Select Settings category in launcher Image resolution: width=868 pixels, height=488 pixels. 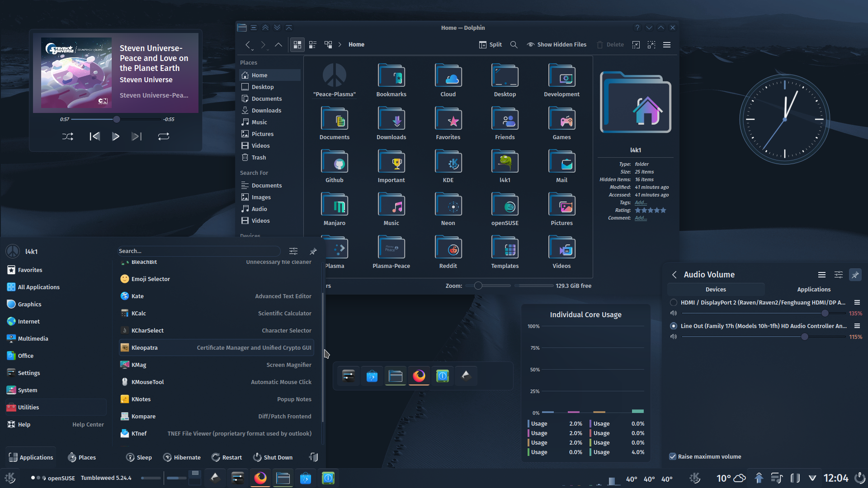pos(56,373)
